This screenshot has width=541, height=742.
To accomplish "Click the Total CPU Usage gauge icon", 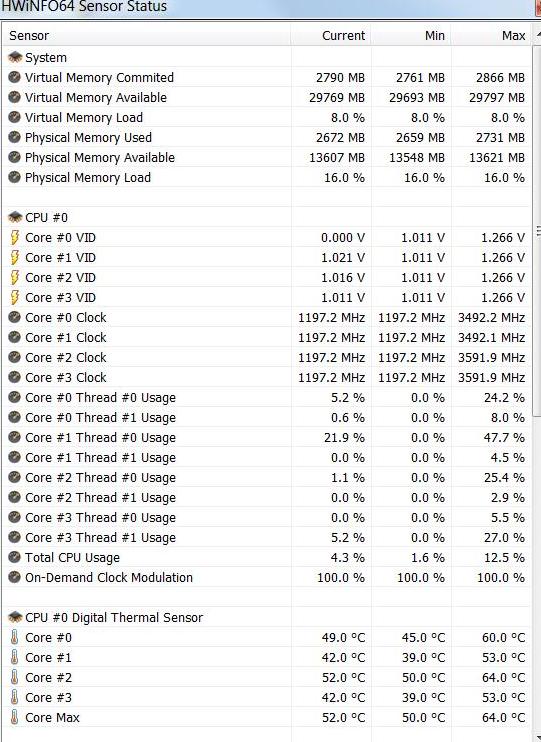I will click(15, 557).
